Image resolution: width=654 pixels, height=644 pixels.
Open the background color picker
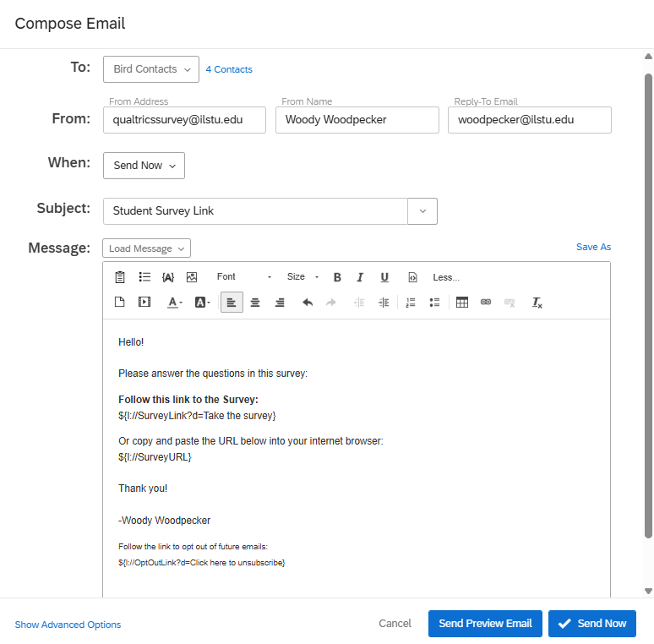pyautogui.click(x=202, y=303)
